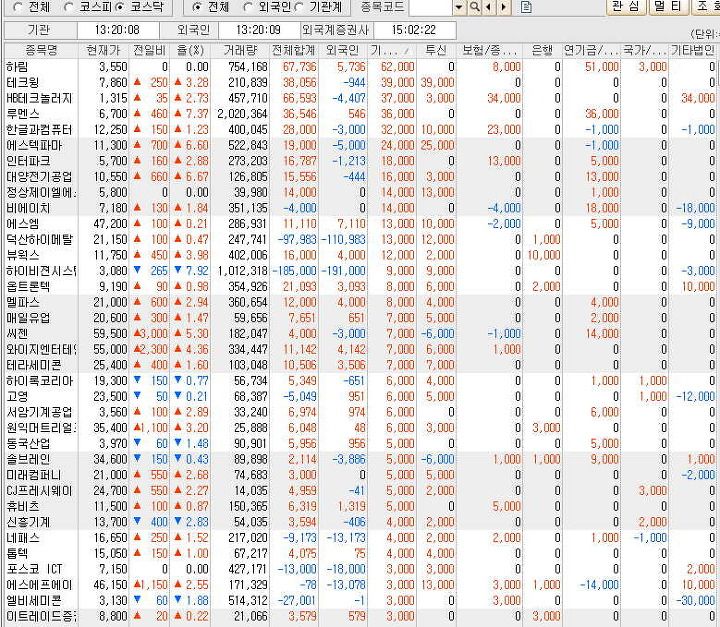The image size is (720, 627).
Task: Sort by the 투신 column header
Action: [436, 50]
